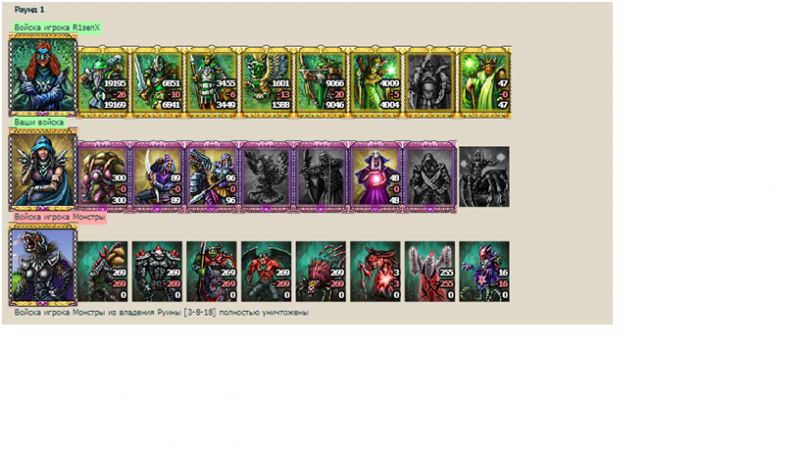The image size is (800, 451).
Task: Select the griffin unit card with 1601 troops
Action: (x=266, y=82)
